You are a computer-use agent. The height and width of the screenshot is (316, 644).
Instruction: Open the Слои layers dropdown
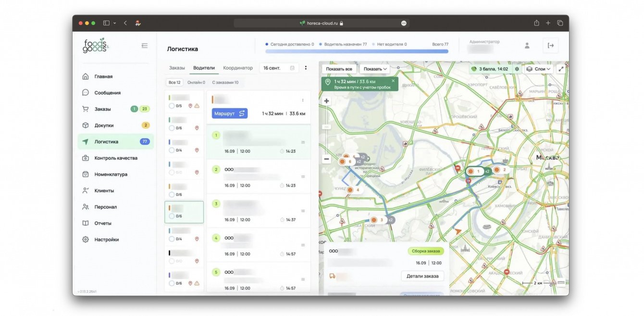(x=538, y=69)
